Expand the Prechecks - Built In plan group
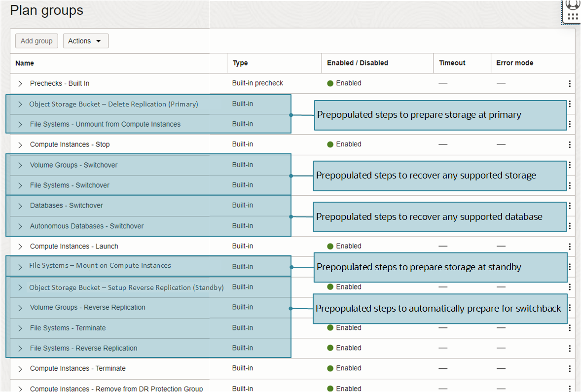Viewport: 581px width, 392px height. click(x=20, y=83)
